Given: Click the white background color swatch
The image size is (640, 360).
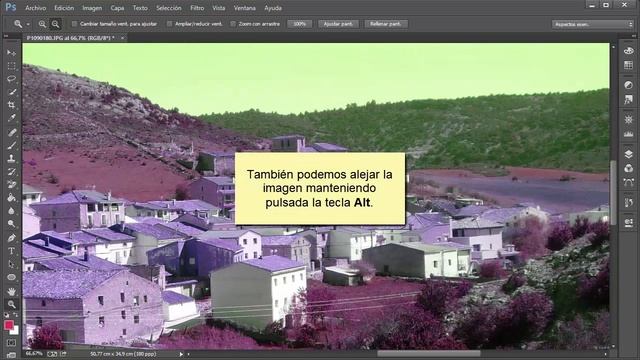Looking at the screenshot, I should [15, 331].
